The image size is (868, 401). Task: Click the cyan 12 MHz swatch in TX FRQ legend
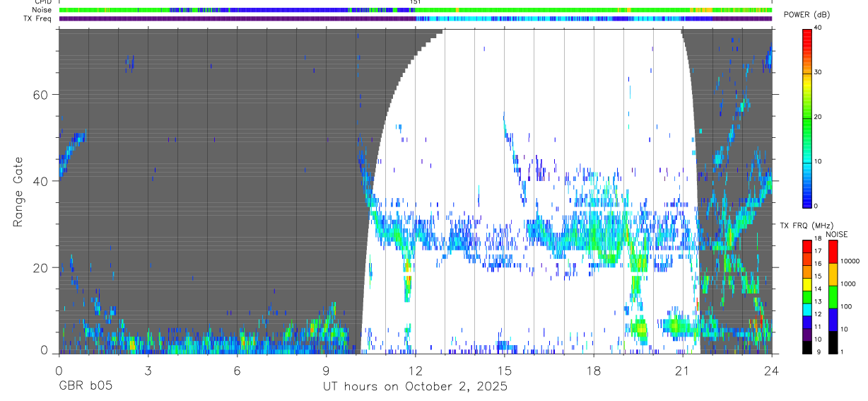click(807, 310)
